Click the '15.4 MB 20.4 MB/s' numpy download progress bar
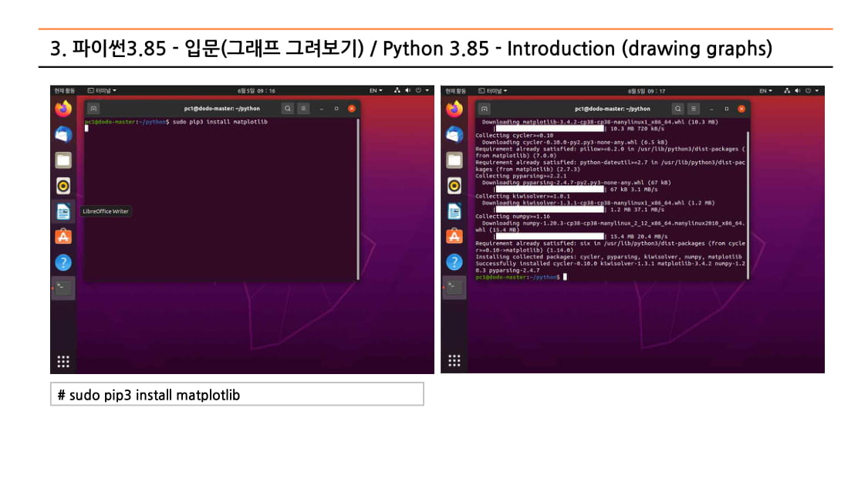The image size is (868, 489). coord(549,237)
